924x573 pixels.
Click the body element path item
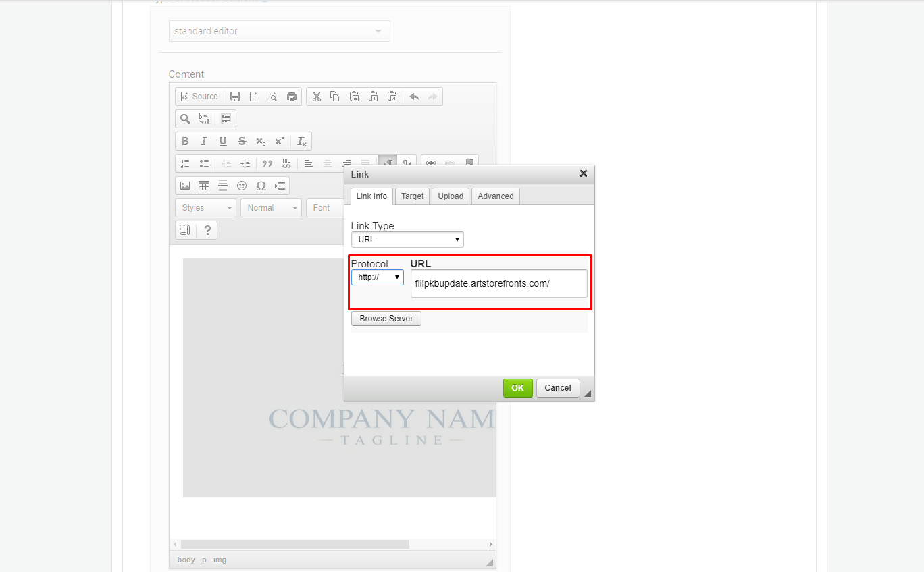[x=186, y=560]
